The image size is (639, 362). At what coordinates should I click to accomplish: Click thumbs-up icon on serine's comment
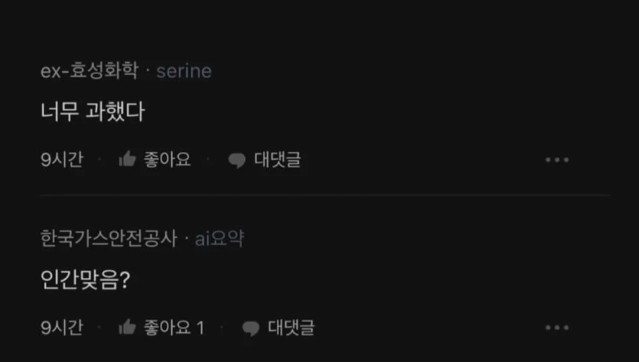click(127, 159)
